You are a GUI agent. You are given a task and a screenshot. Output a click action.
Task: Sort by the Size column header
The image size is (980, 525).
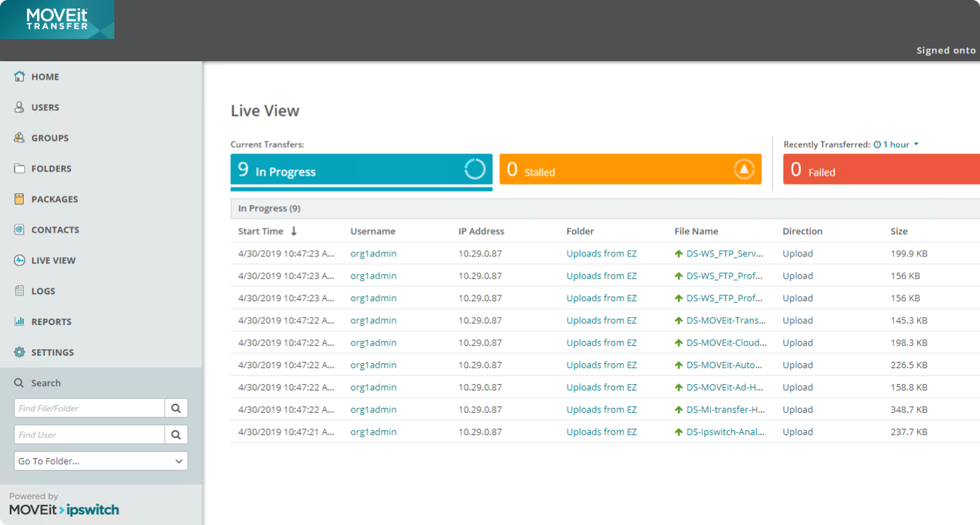pyautogui.click(x=899, y=232)
